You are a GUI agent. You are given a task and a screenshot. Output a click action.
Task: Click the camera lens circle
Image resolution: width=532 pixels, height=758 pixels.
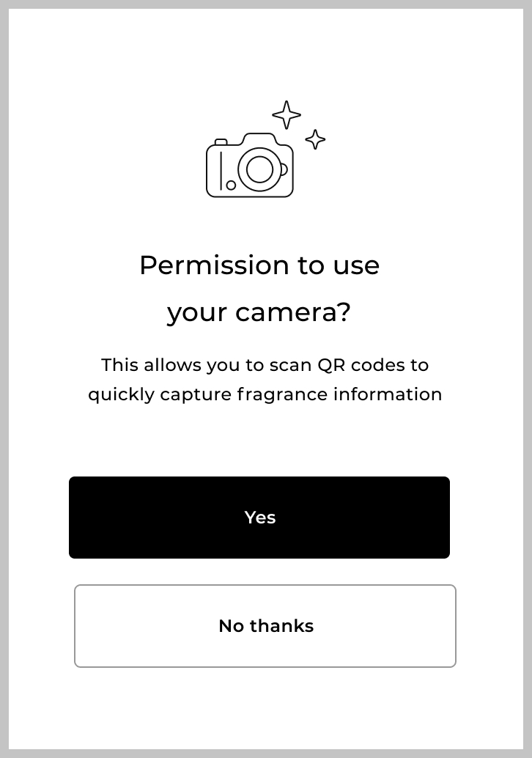[x=259, y=169]
